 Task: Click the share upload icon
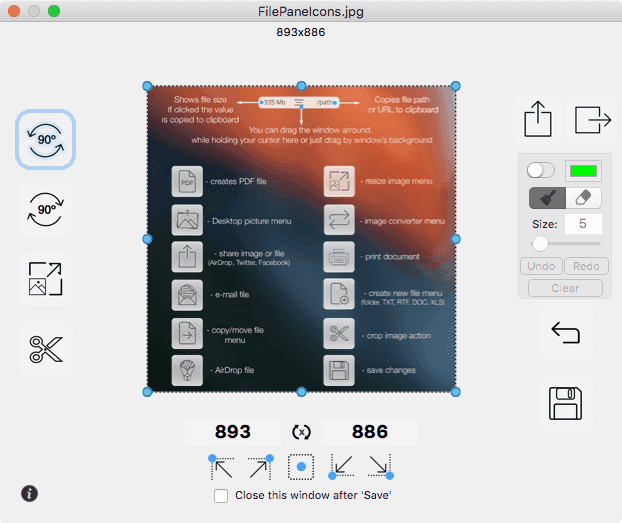(x=538, y=119)
